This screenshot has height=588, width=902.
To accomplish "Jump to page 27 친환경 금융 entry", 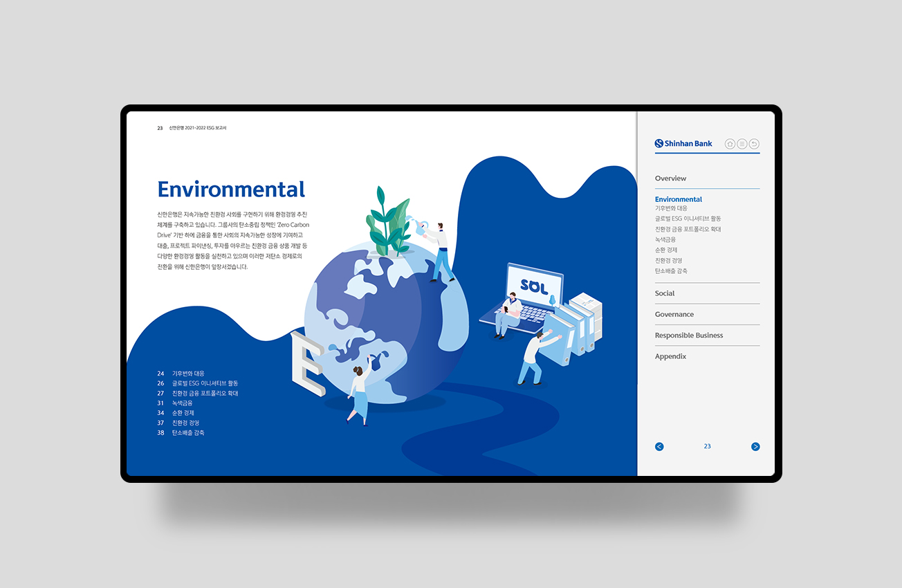I will click(x=197, y=393).
